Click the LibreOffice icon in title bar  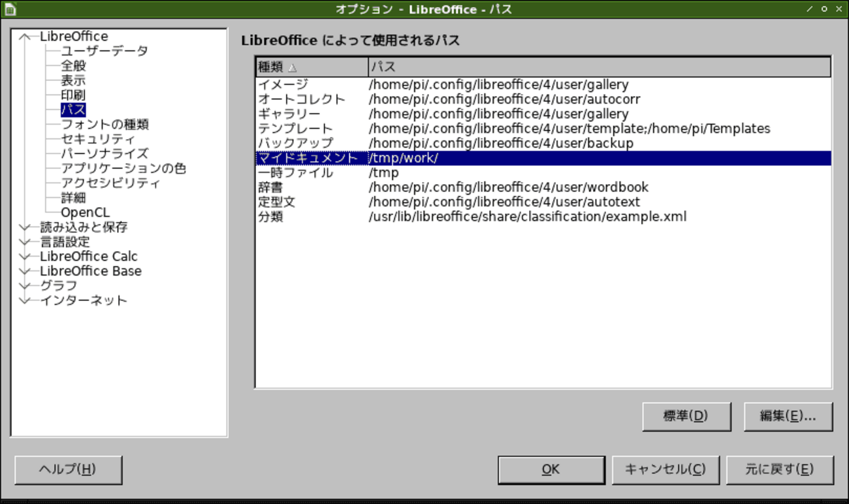tap(10, 9)
